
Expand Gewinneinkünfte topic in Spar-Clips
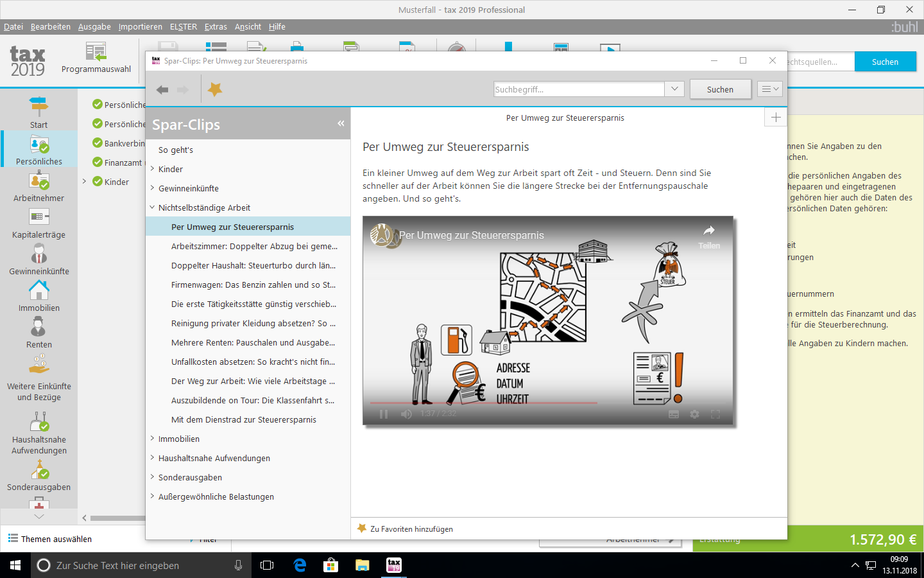click(x=153, y=188)
